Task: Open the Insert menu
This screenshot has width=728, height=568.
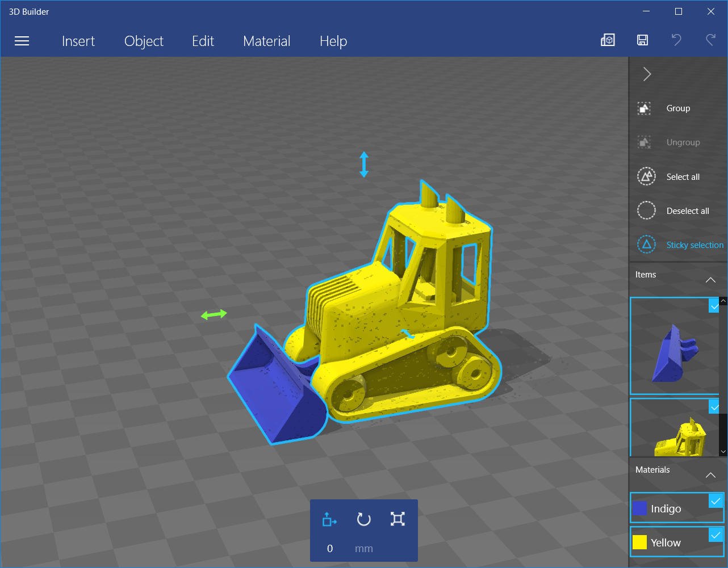Action: point(78,41)
